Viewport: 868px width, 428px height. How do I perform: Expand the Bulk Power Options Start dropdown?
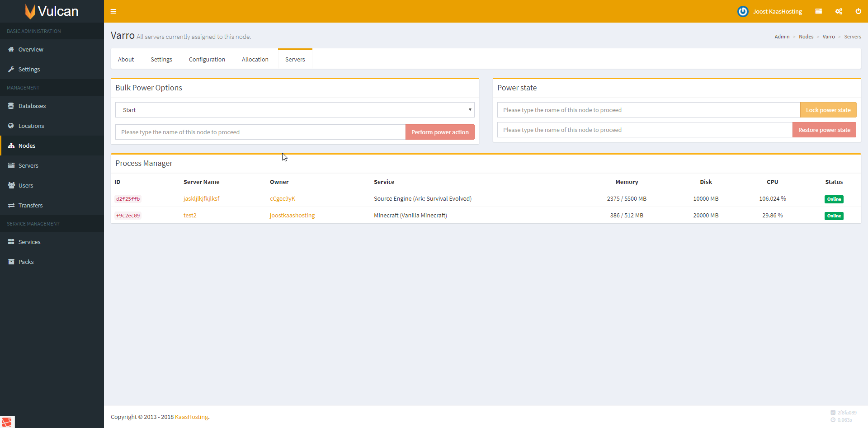295,110
